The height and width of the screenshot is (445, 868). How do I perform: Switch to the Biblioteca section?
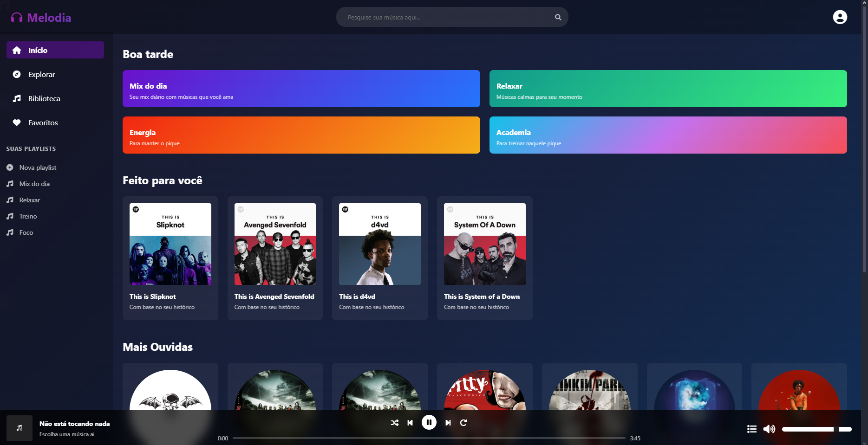44,98
